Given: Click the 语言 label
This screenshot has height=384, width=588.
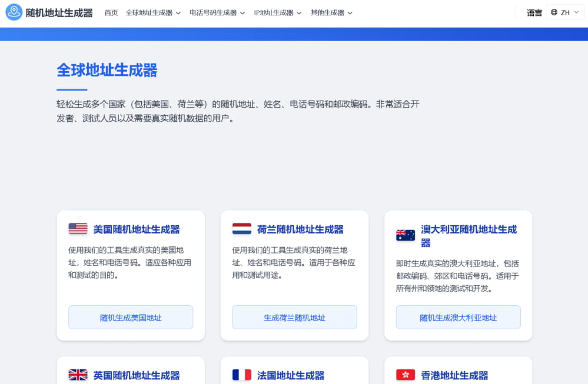Looking at the screenshot, I should 534,13.
